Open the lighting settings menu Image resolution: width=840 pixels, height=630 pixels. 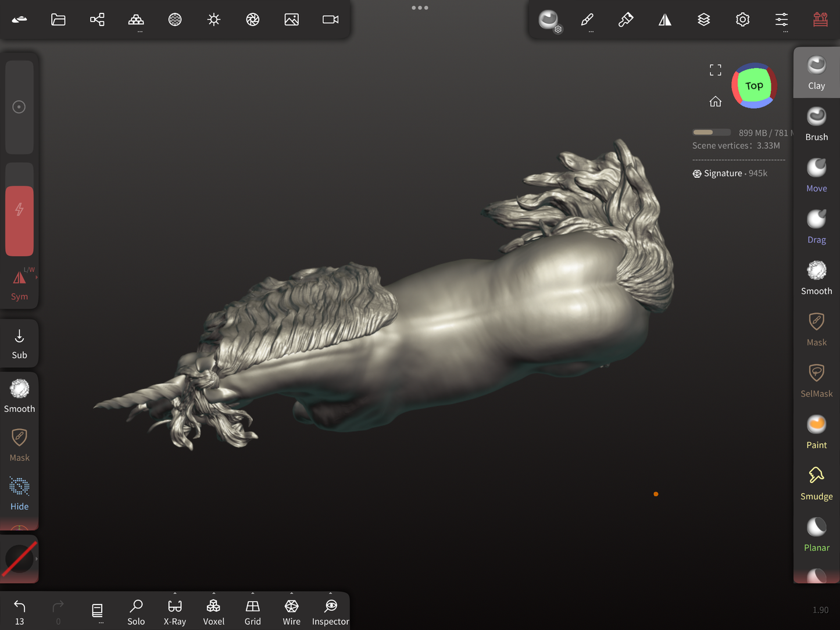tap(213, 20)
